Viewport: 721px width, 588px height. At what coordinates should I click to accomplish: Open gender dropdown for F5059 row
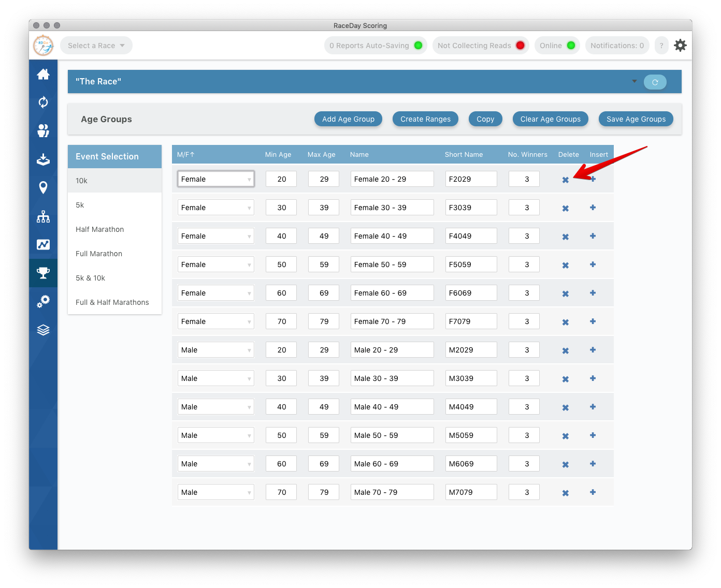pyautogui.click(x=216, y=264)
